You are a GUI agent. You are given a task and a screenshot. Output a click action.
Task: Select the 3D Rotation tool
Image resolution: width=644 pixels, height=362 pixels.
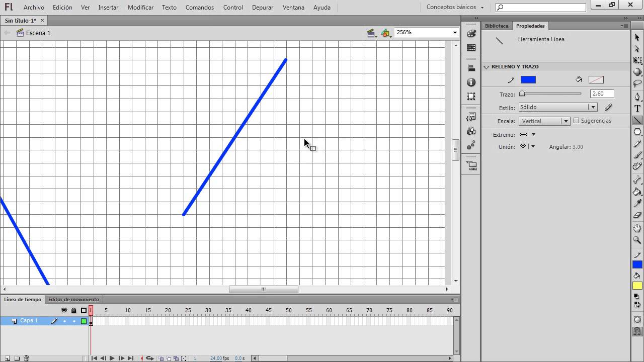pyautogui.click(x=637, y=72)
